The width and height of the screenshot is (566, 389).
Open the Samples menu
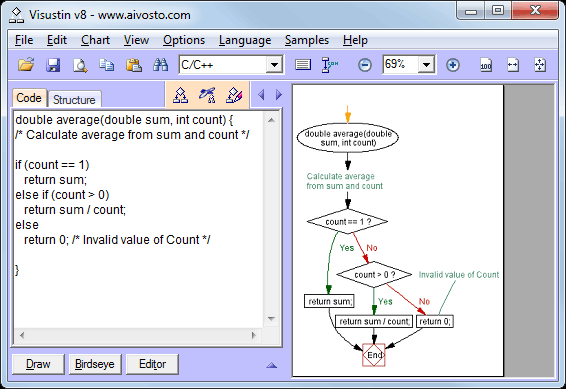coord(307,40)
